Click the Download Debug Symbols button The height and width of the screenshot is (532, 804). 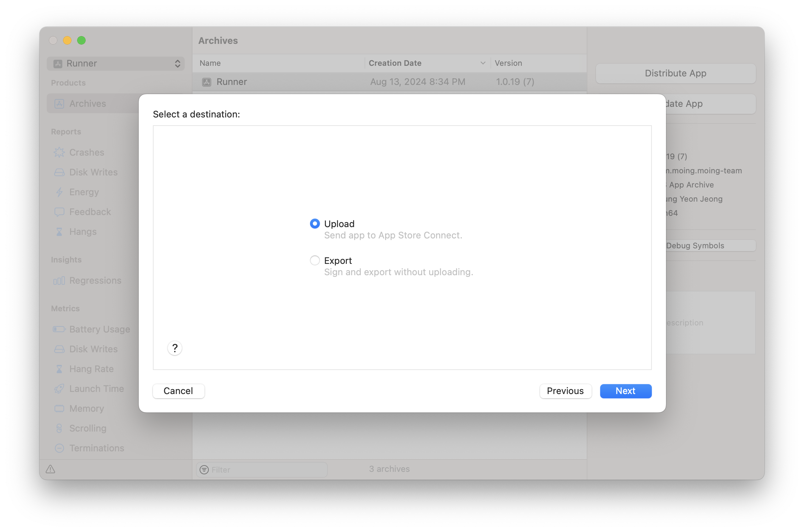pyautogui.click(x=711, y=245)
